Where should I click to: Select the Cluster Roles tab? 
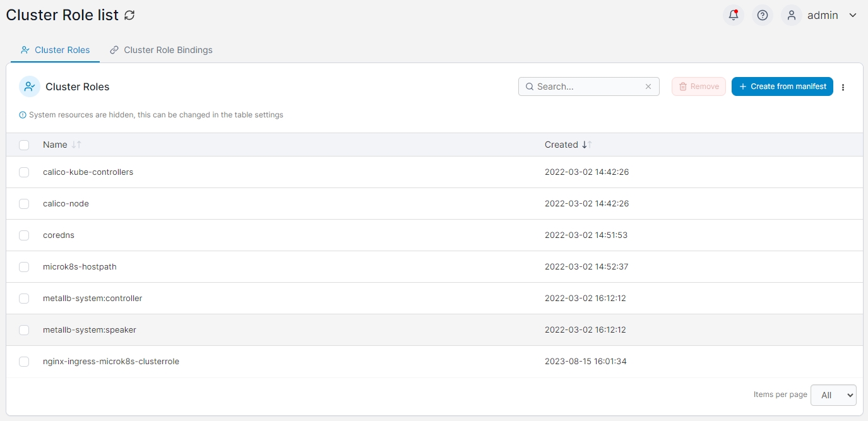pyautogui.click(x=56, y=50)
